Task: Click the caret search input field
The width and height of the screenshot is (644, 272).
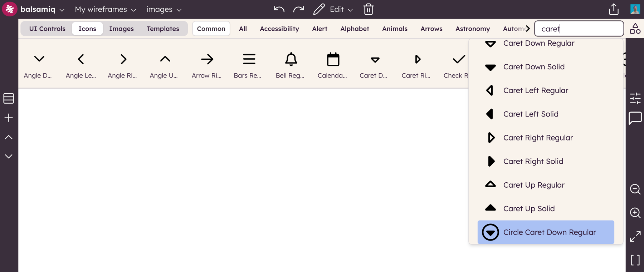Action: click(579, 29)
